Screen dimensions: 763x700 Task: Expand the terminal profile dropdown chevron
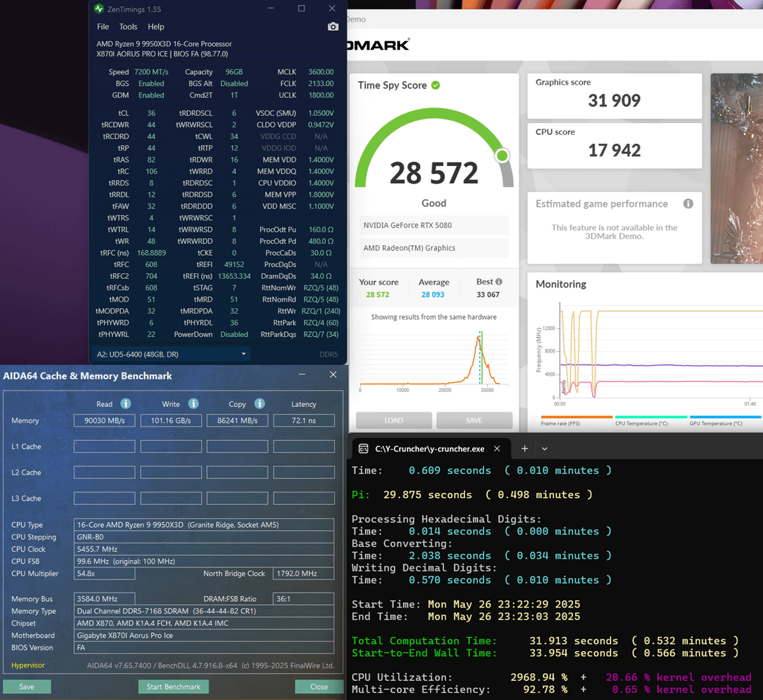pos(545,449)
